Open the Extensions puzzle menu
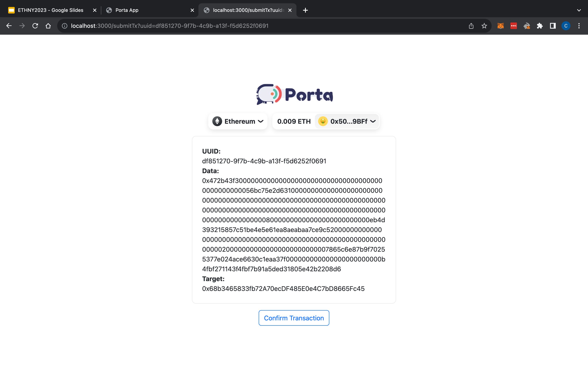Screen dimensions: 588x368 pyautogui.click(x=540, y=26)
